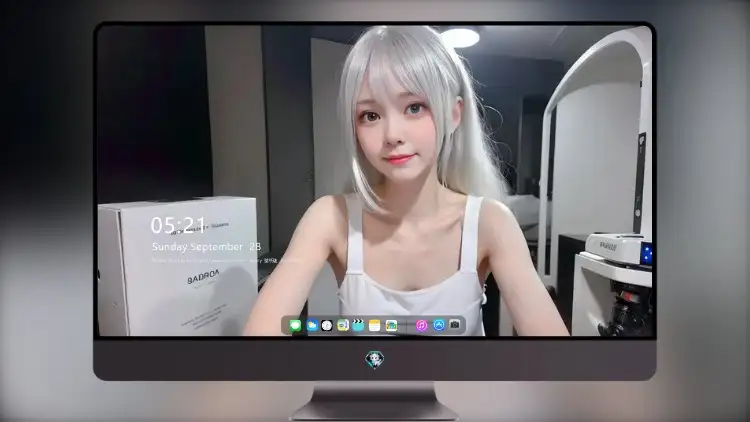Launch the iTunes music app
This screenshot has width=750, height=422.
tap(421, 326)
